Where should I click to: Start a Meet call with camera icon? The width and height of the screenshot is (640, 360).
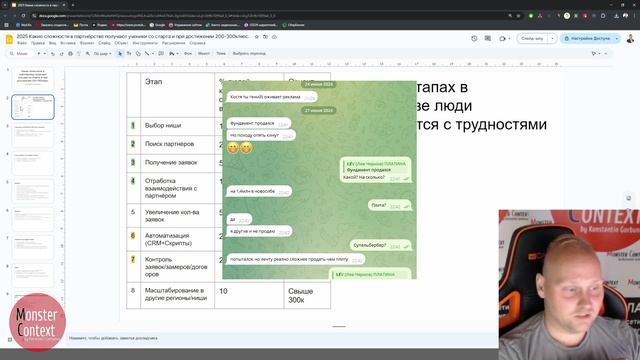tap(502, 38)
